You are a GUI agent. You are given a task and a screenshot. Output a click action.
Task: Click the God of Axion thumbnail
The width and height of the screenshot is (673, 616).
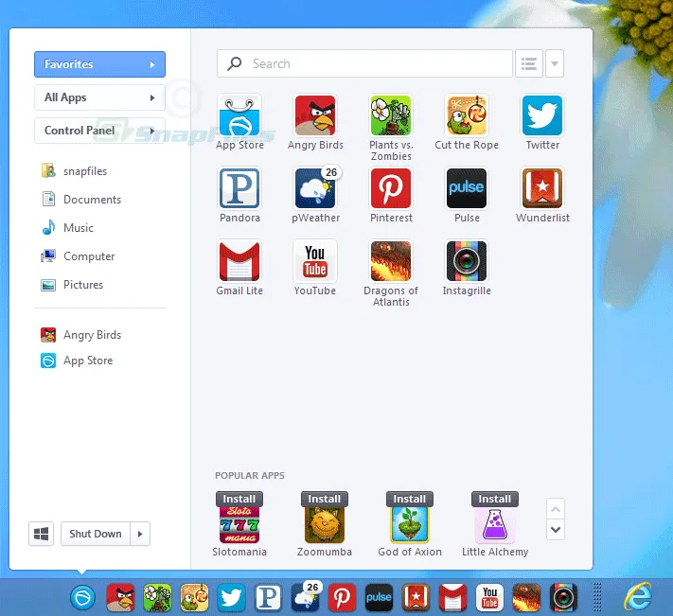(x=410, y=524)
